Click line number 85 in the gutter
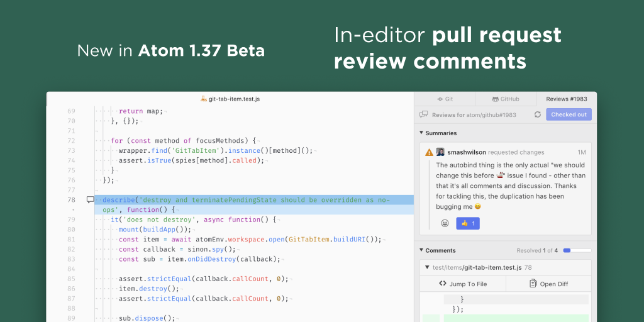This screenshot has width=644, height=322. pyautogui.click(x=70, y=279)
